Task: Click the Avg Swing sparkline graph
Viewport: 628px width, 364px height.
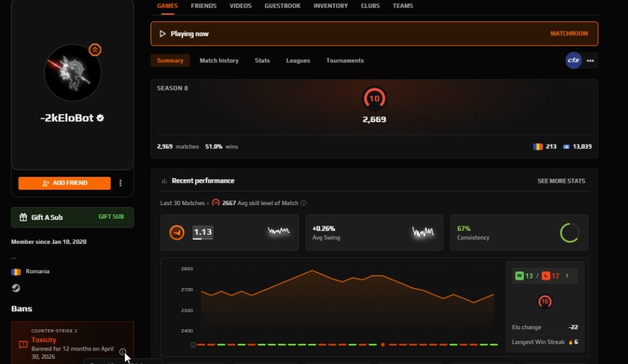Action: point(423,232)
